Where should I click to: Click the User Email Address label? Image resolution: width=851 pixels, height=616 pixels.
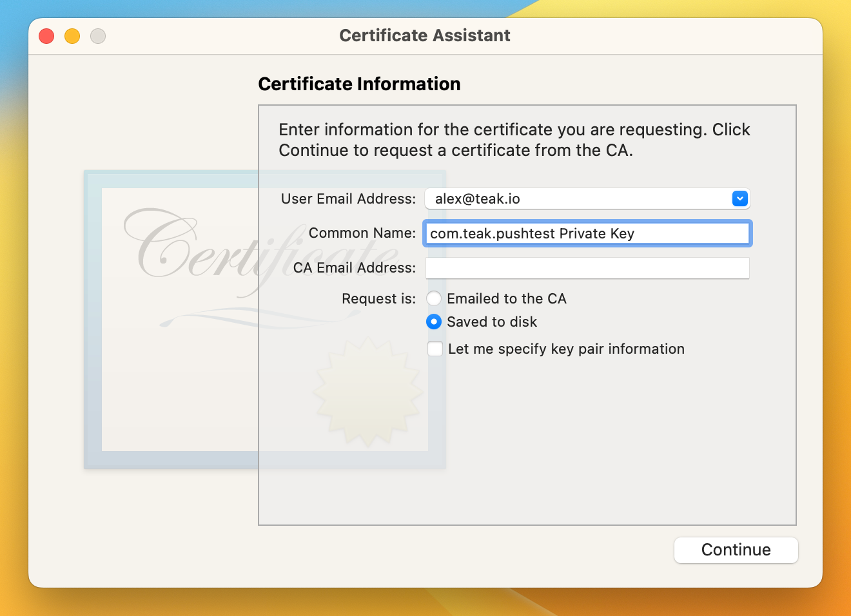pyautogui.click(x=348, y=198)
